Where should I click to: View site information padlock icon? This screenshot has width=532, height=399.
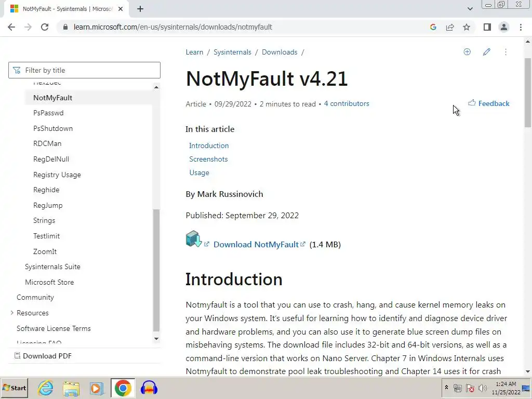65,27
